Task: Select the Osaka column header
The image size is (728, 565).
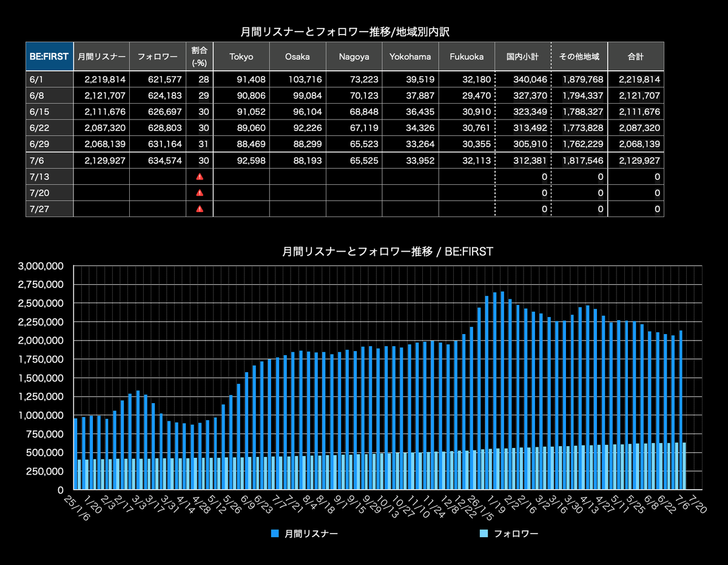Action: pyautogui.click(x=298, y=56)
